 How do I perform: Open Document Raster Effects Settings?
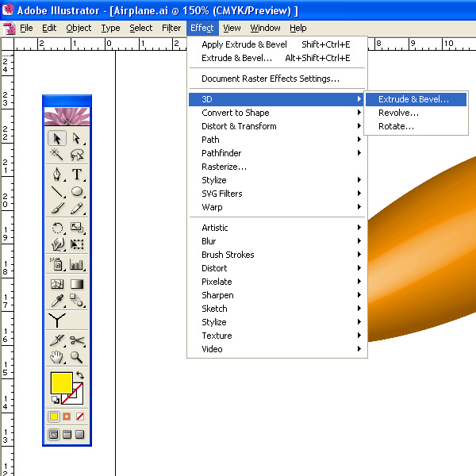277,79
